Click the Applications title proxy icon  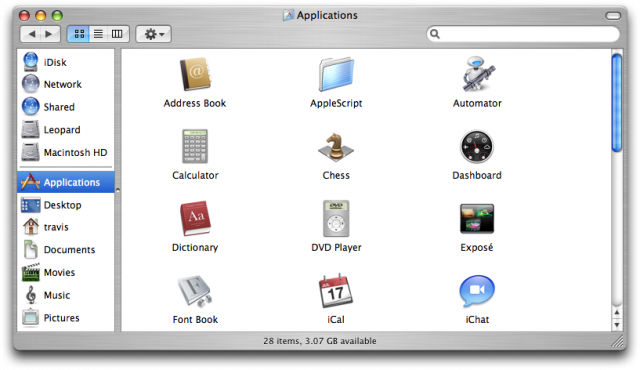(x=289, y=16)
